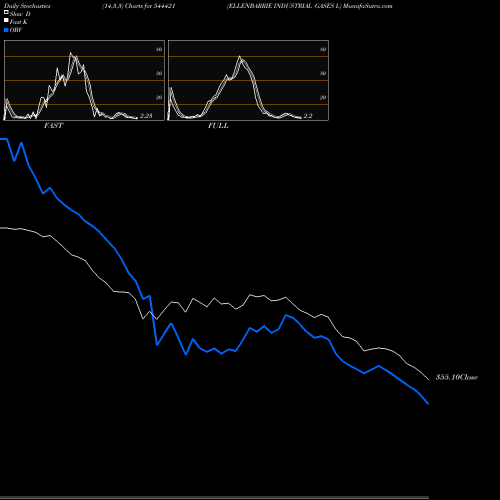500x500 pixels.
Task: Click the 80 level label in FAST chart
Action: 159,50
